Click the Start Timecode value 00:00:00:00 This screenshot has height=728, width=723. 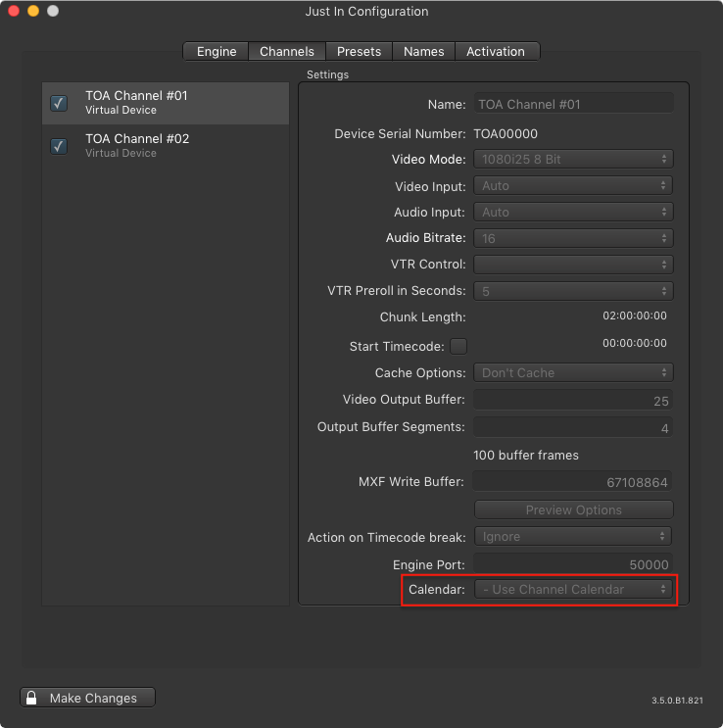tap(634, 343)
